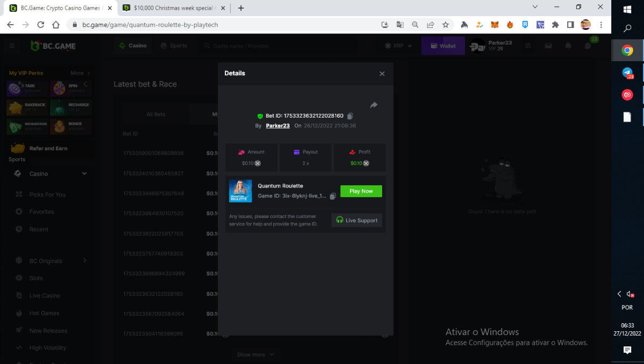Open the Show more bets list
Viewport: 644px width, 364px height.
click(x=255, y=354)
